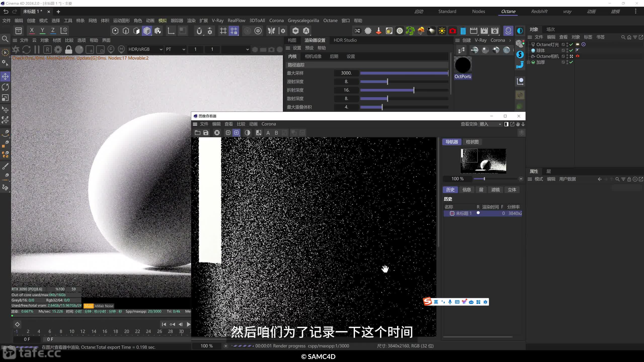Switch to 场次 tab in object manager
644x362 pixels.
pyautogui.click(x=550, y=29)
